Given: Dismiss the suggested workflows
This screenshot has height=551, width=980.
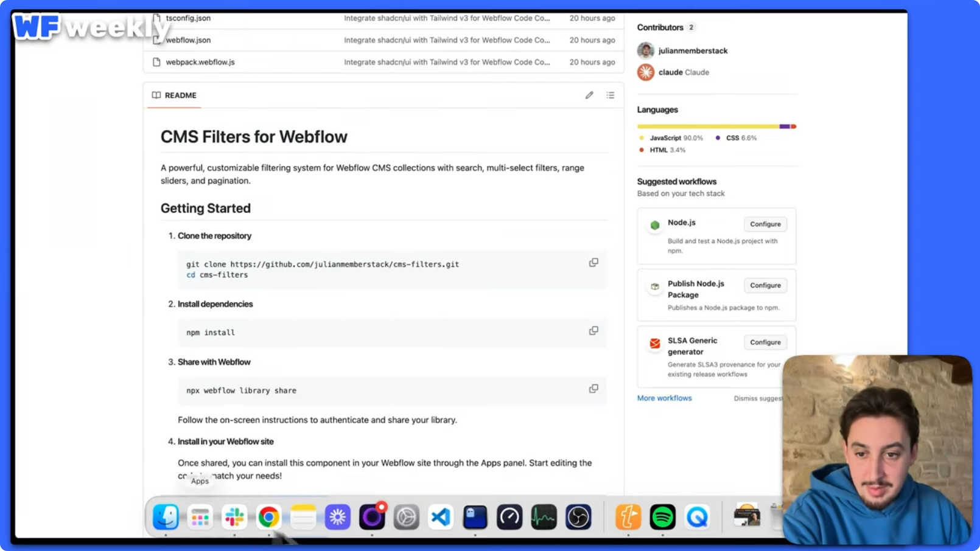Looking at the screenshot, I should [x=758, y=399].
